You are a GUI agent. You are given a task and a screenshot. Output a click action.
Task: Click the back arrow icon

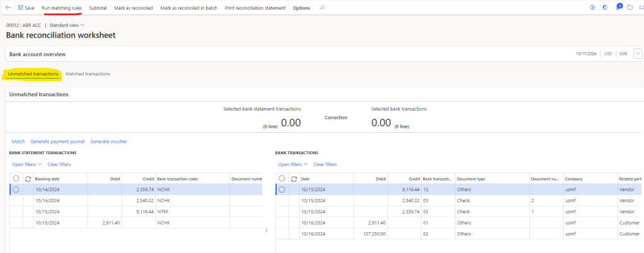pos(8,8)
